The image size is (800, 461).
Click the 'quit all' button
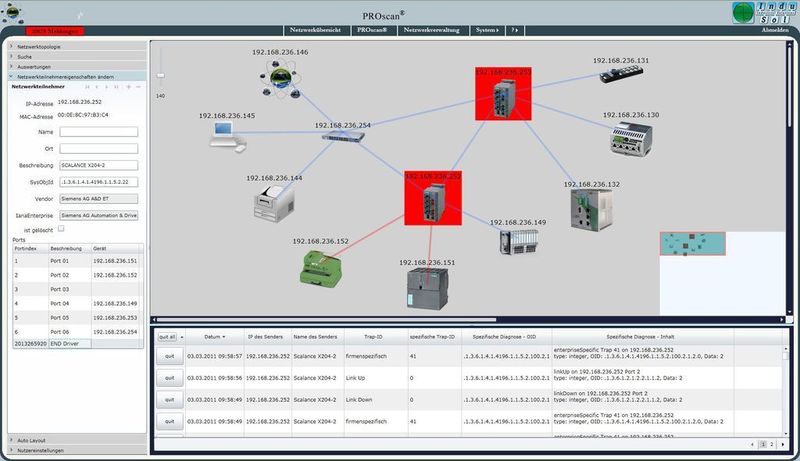coord(167,337)
